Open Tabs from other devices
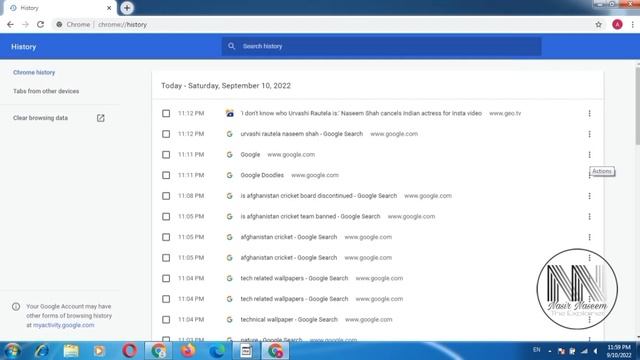The image size is (640, 360). 46,91
